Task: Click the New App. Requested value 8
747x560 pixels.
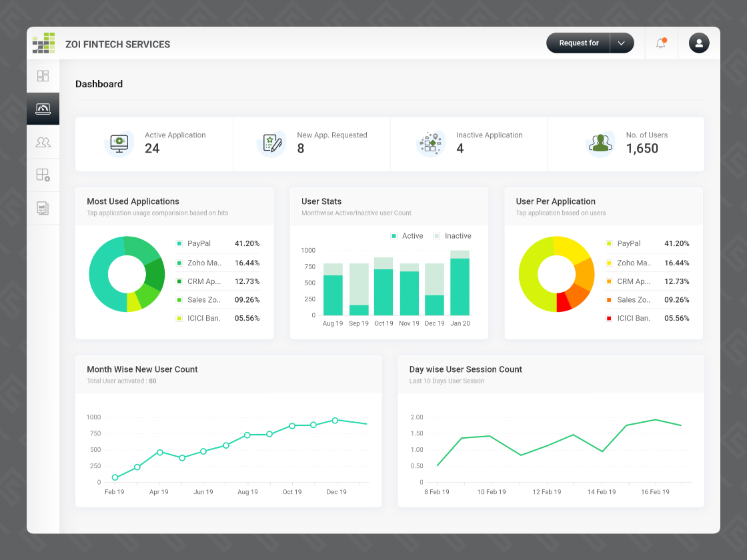Action: tap(301, 149)
